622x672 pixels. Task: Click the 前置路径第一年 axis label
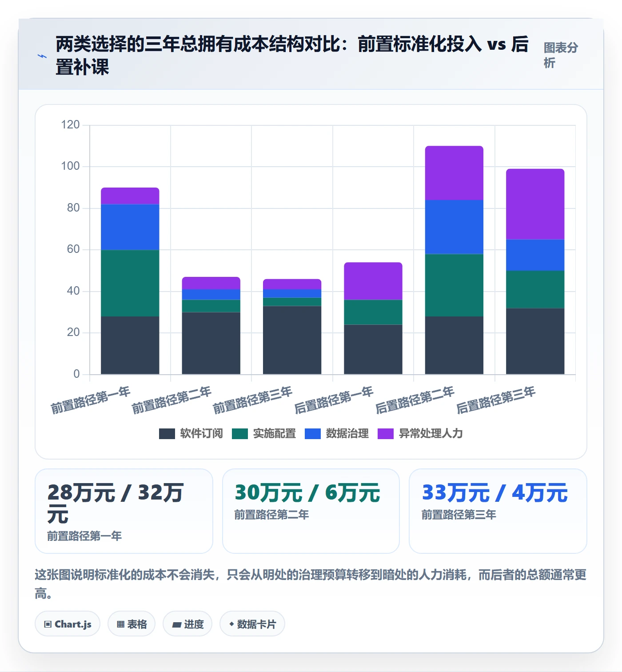point(90,400)
